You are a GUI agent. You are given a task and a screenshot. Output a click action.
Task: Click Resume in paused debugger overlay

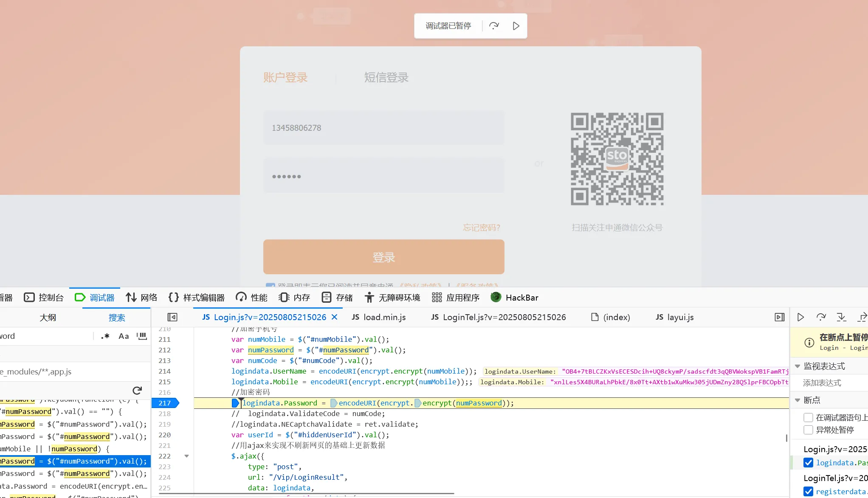point(516,26)
